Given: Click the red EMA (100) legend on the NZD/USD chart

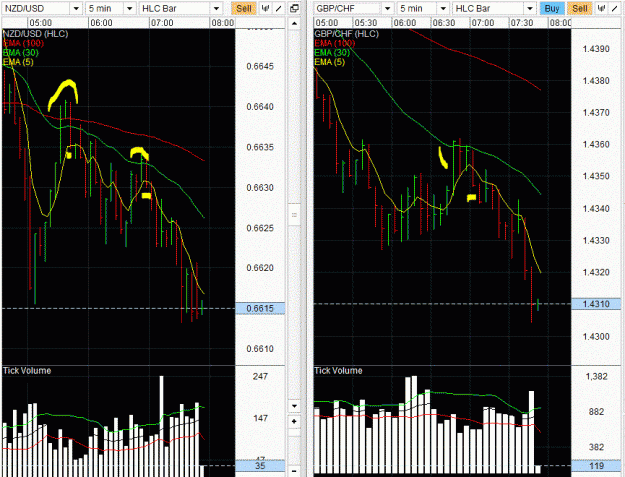Looking at the screenshot, I should [23, 43].
